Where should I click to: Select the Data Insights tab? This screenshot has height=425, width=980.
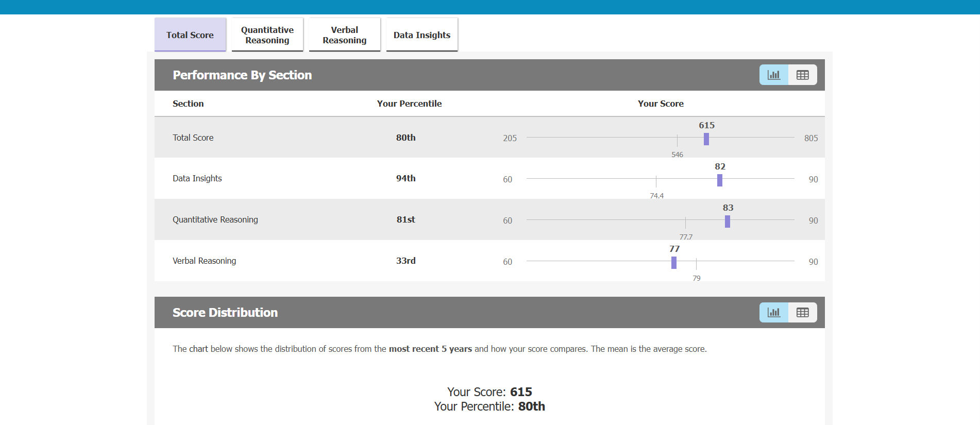(422, 35)
